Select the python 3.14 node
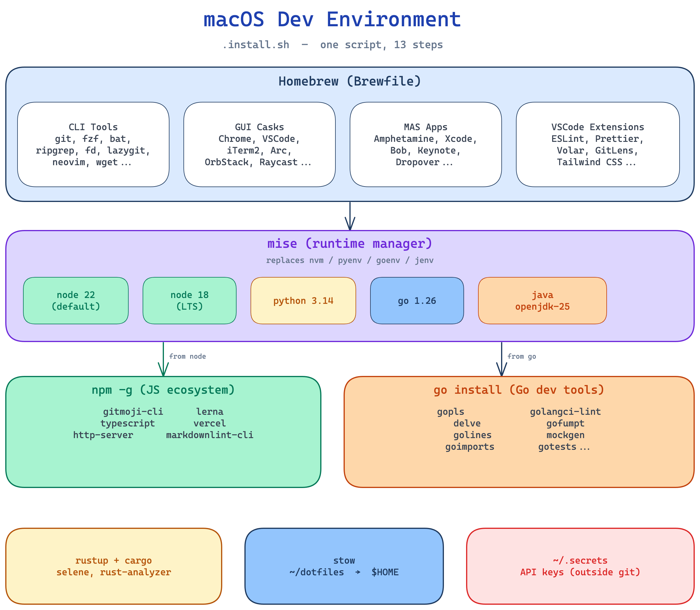Screen dimensions: 700x610 [303, 301]
